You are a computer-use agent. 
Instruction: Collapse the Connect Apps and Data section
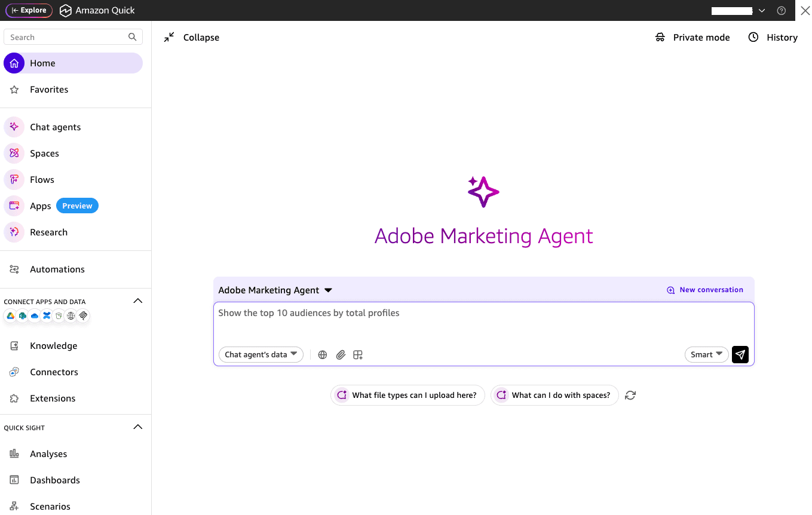pyautogui.click(x=137, y=301)
